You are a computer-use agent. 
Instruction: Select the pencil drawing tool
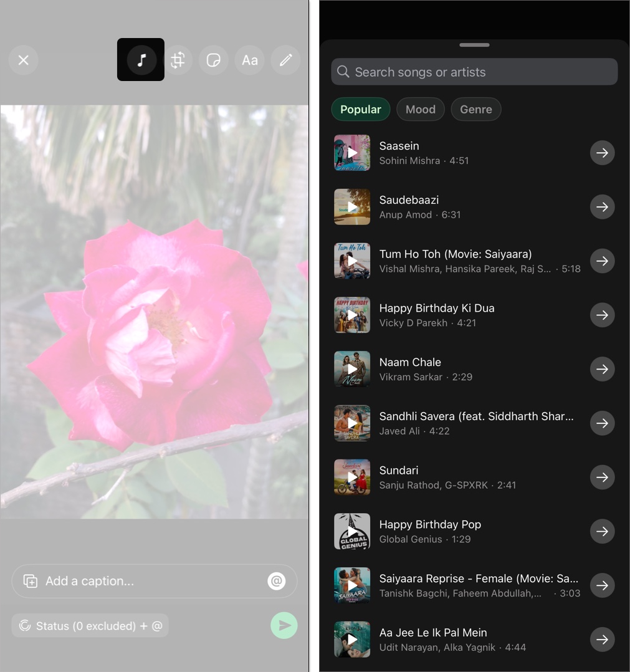click(285, 60)
